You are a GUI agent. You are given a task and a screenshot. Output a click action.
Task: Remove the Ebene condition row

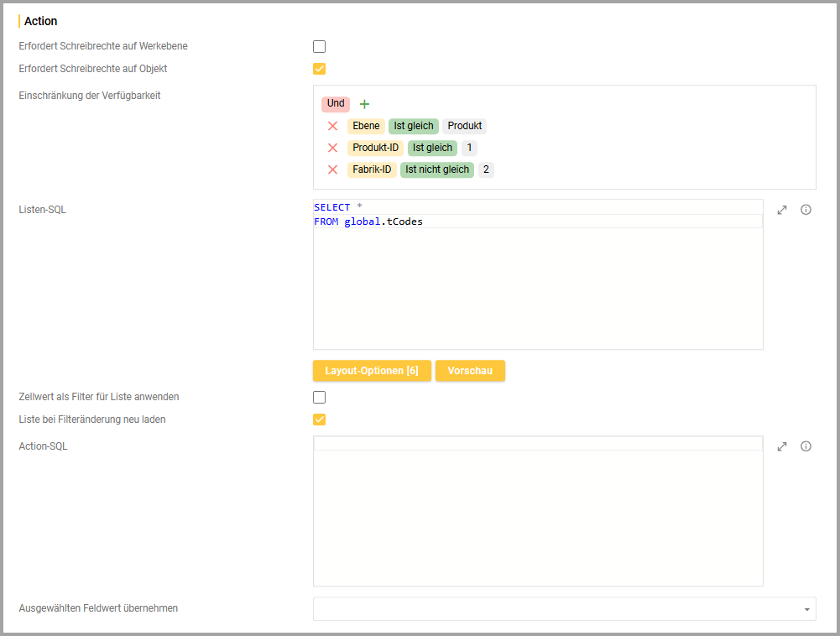click(332, 126)
